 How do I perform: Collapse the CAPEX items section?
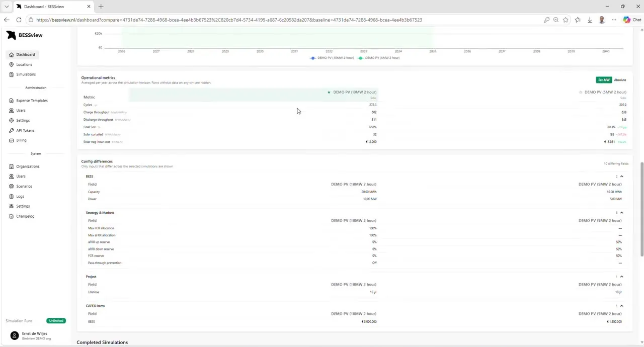pos(621,306)
